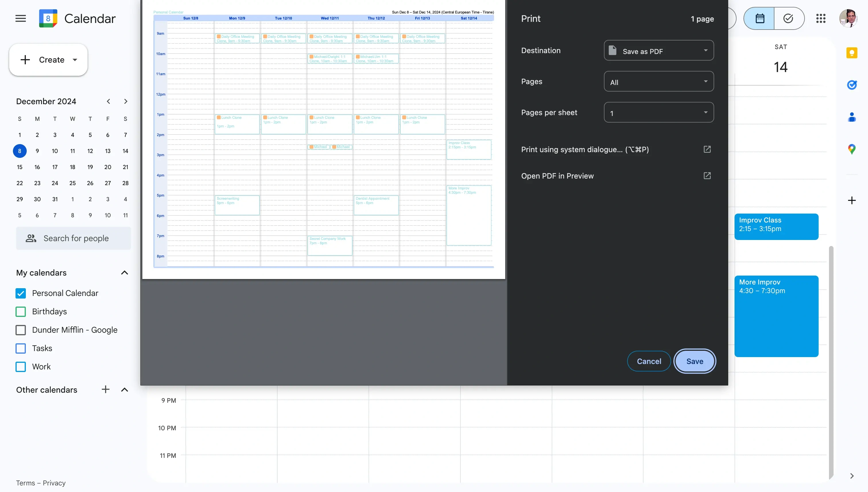Image resolution: width=868 pixels, height=492 pixels.
Task: Enable the Work calendar checkbox
Action: pyautogui.click(x=21, y=367)
